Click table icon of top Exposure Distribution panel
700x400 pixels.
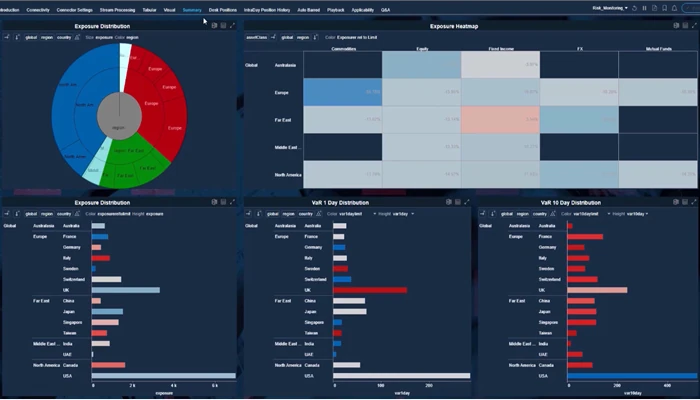tap(224, 26)
